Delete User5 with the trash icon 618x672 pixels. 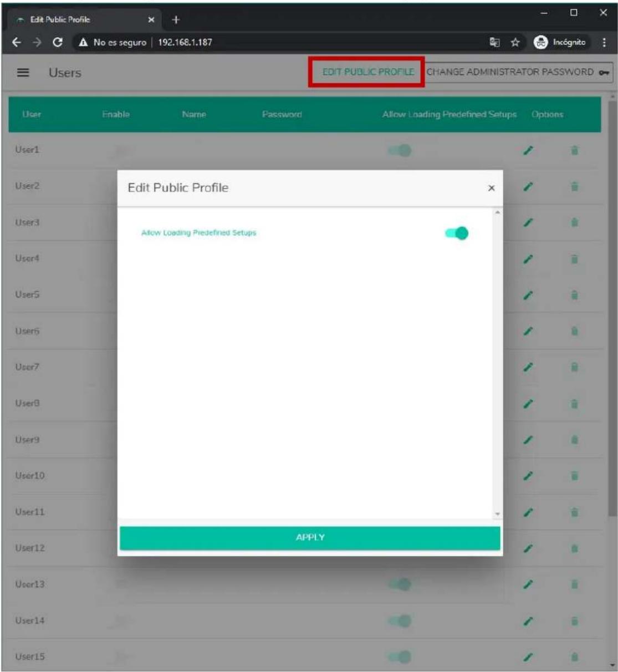tap(575, 295)
